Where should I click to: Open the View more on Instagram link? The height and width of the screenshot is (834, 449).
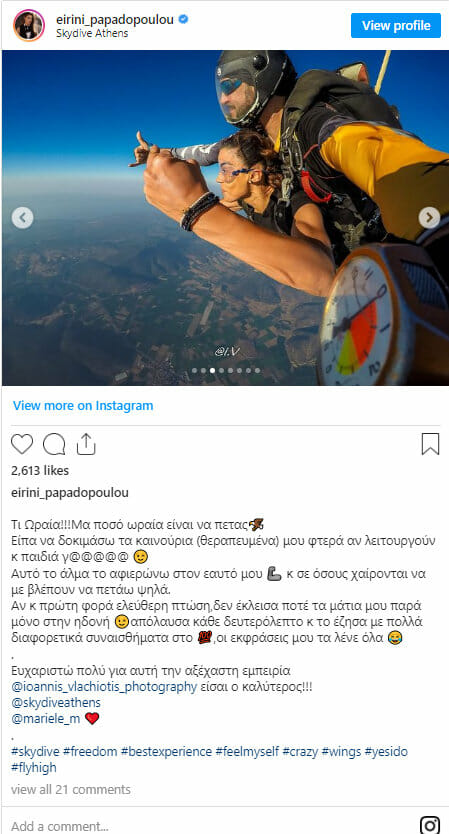click(83, 405)
